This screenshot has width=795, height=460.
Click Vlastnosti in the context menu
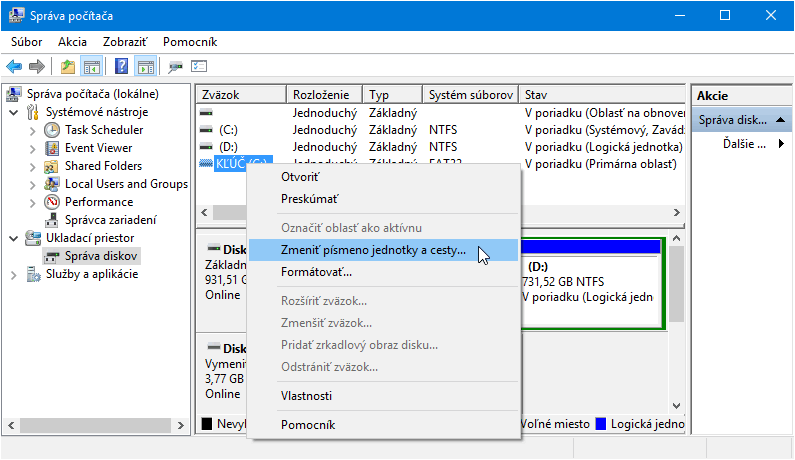tap(306, 396)
